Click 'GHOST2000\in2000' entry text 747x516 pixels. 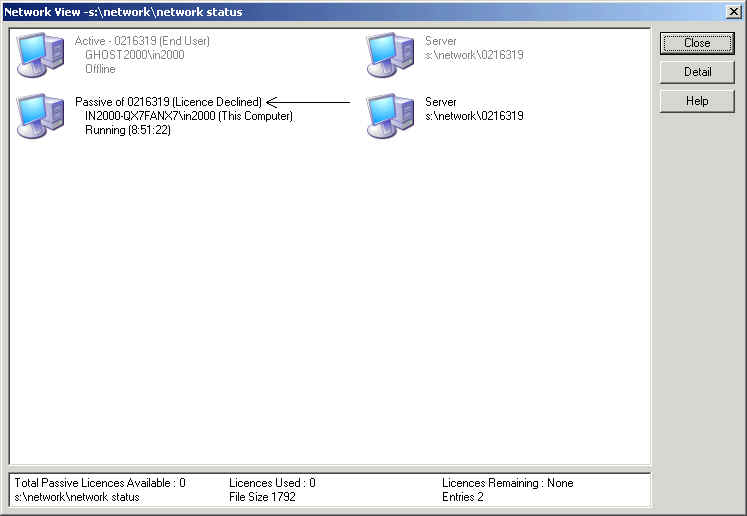coord(135,55)
